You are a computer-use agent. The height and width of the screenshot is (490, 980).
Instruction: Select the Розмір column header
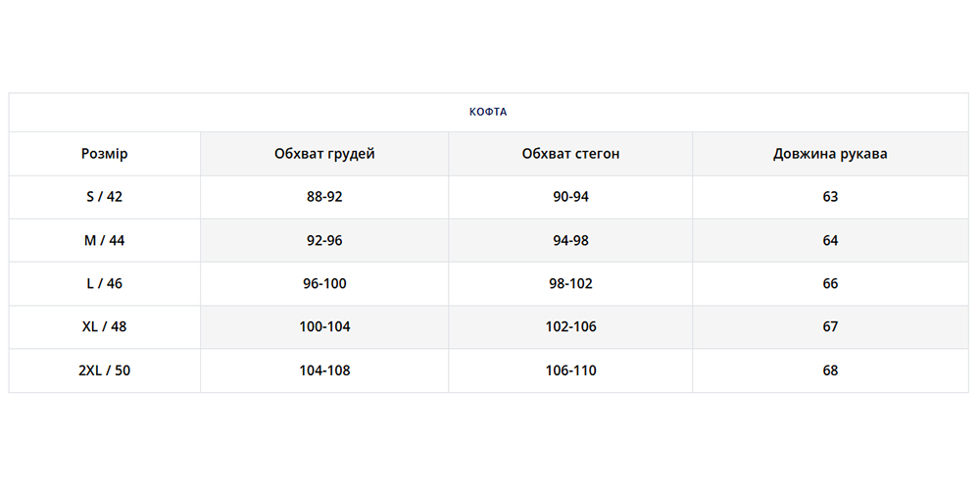click(x=104, y=154)
